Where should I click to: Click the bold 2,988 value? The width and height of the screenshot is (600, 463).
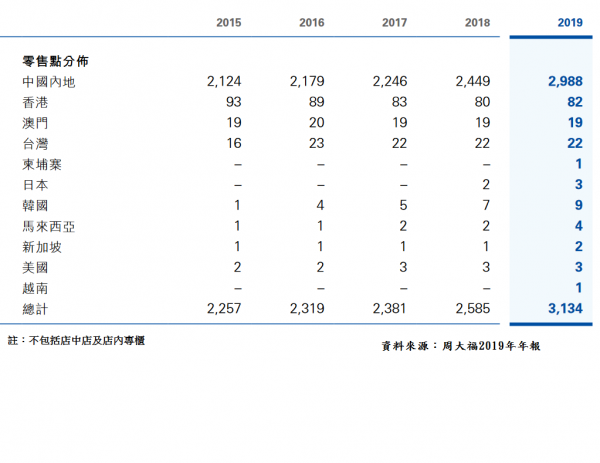click(x=566, y=82)
